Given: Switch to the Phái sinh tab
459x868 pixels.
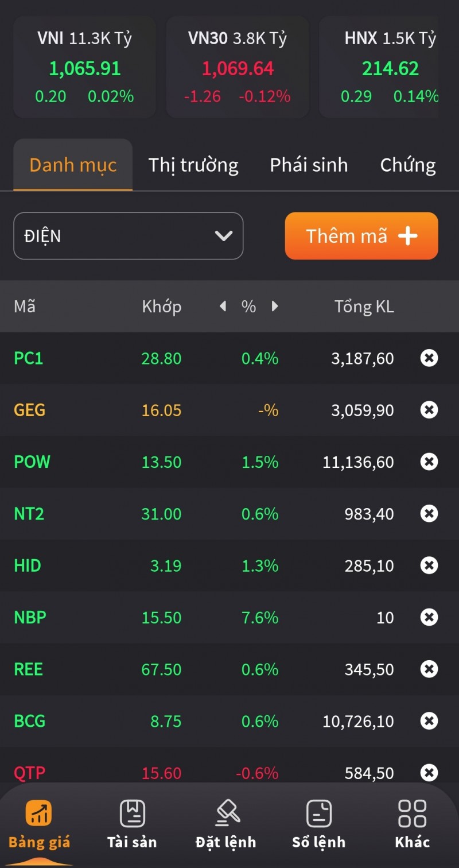Looking at the screenshot, I should pos(309,165).
